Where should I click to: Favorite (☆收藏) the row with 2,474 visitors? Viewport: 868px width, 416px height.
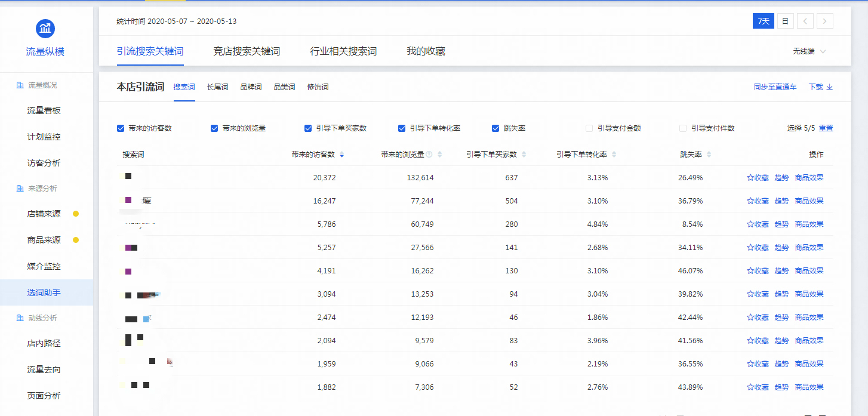click(x=758, y=318)
